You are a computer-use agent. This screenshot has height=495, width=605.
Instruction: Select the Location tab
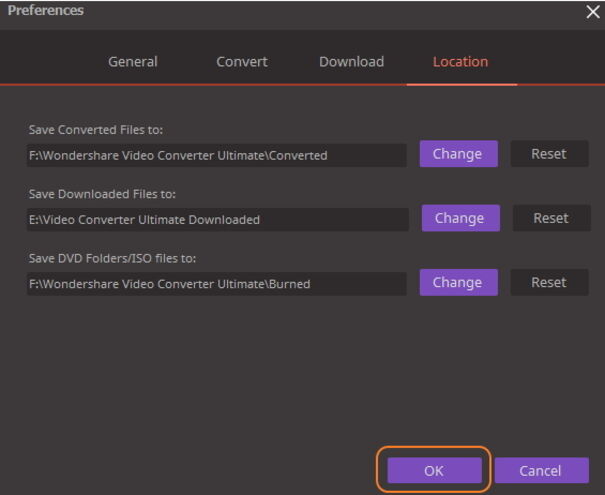(x=460, y=62)
